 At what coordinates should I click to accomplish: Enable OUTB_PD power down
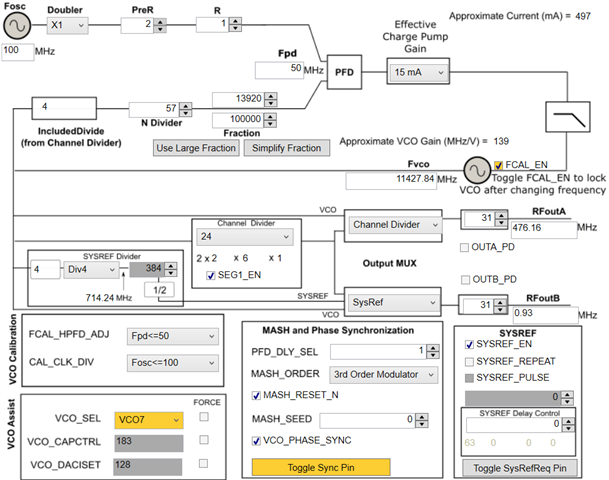[x=465, y=280]
